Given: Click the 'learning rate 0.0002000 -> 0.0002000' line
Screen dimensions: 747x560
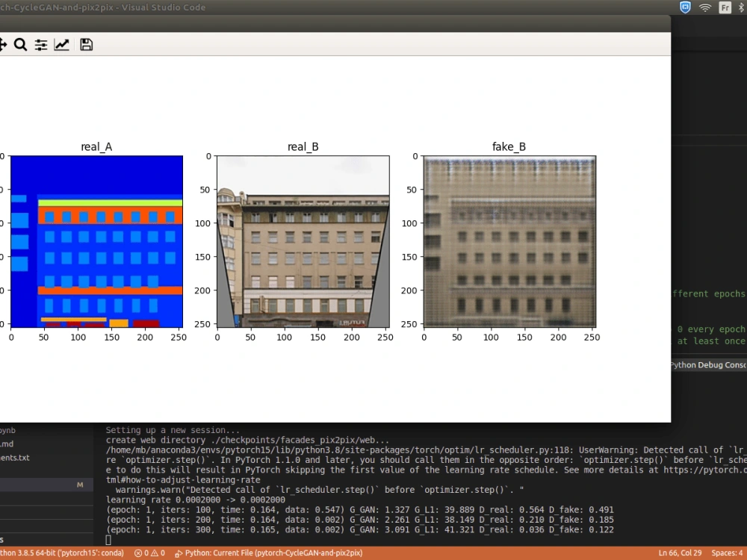Looking at the screenshot, I should pyautogui.click(x=195, y=500).
